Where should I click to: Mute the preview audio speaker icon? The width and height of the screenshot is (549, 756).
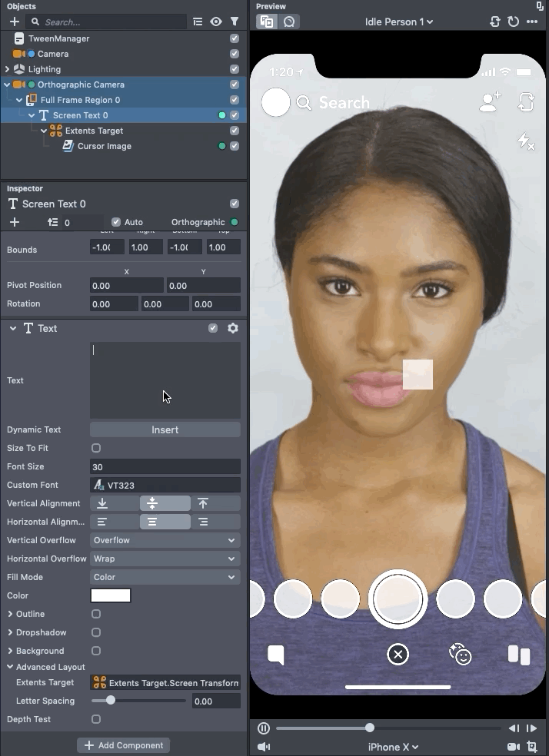coord(264,747)
